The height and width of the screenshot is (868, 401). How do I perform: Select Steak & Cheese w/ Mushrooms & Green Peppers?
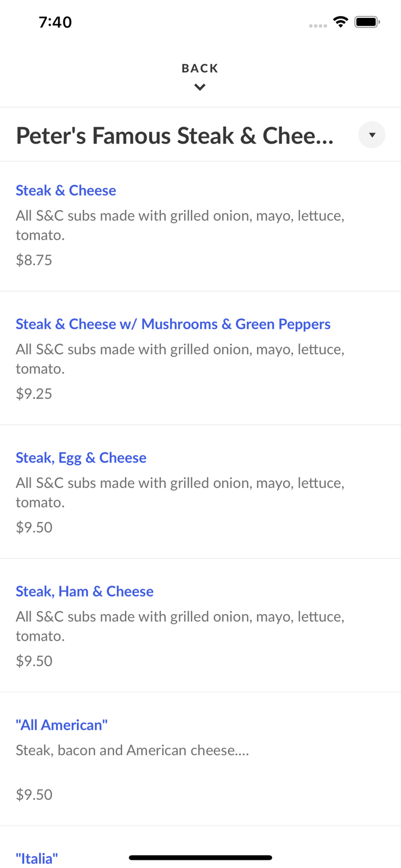coord(173,324)
